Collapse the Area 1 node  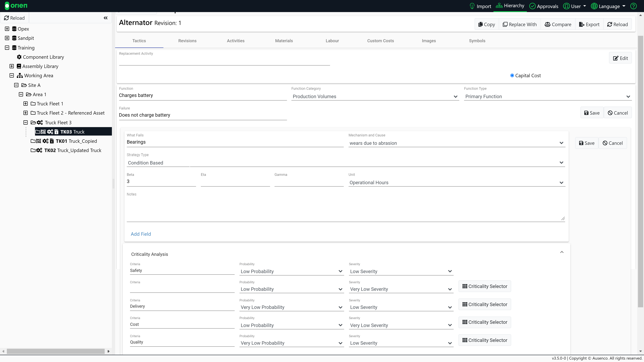click(21, 94)
